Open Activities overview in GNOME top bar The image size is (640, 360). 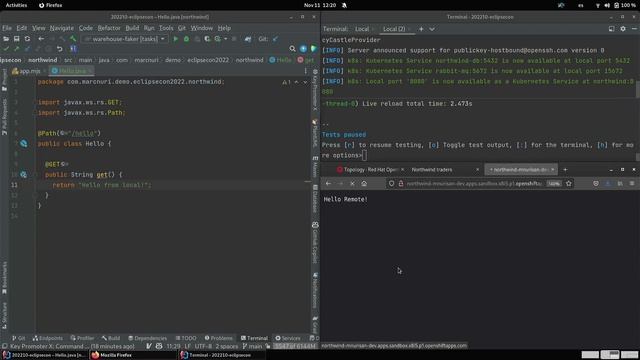[x=16, y=5]
